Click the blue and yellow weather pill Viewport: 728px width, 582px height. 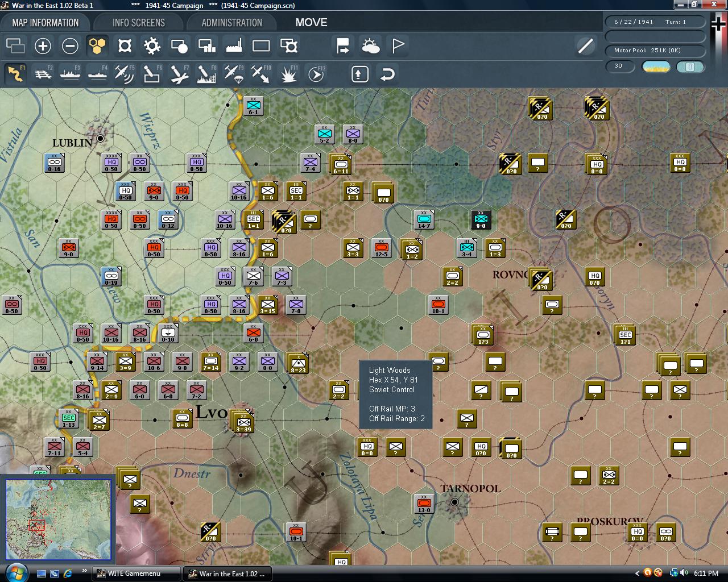pyautogui.click(x=656, y=66)
